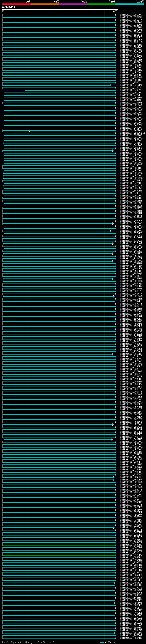The height and width of the screenshot is (644, 146).
Task: Select subject label UniRef100_B9GJE3
Action: 131,37
